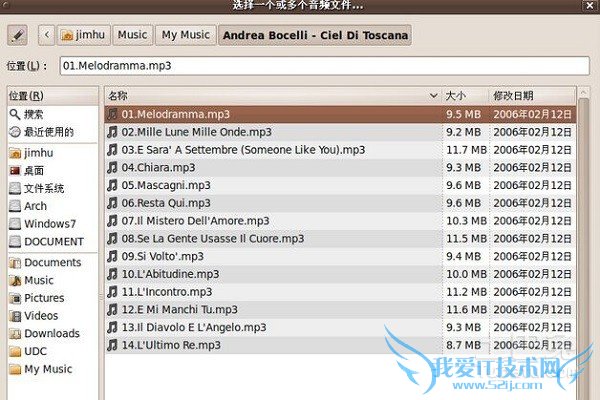Open the desktop icon in sidebar
The height and width of the screenshot is (400, 600).
point(15,171)
